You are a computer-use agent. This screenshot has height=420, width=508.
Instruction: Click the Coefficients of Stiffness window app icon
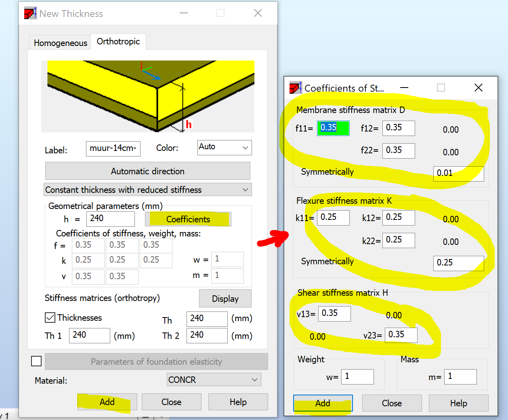pos(296,88)
